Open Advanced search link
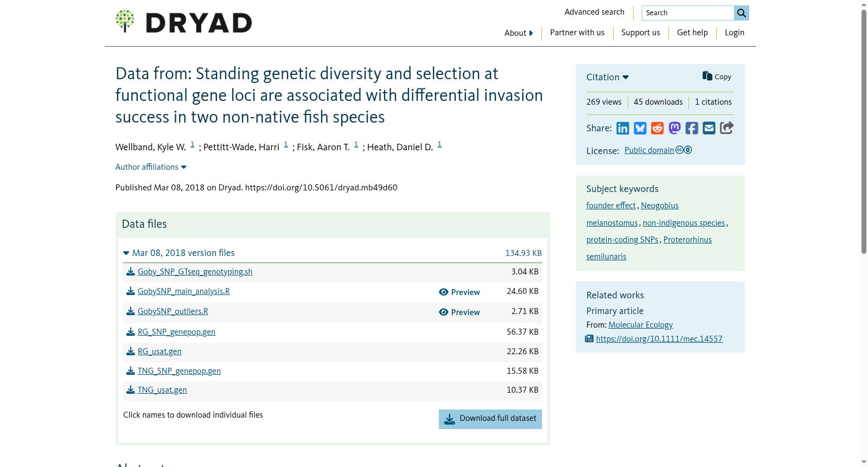 click(595, 12)
